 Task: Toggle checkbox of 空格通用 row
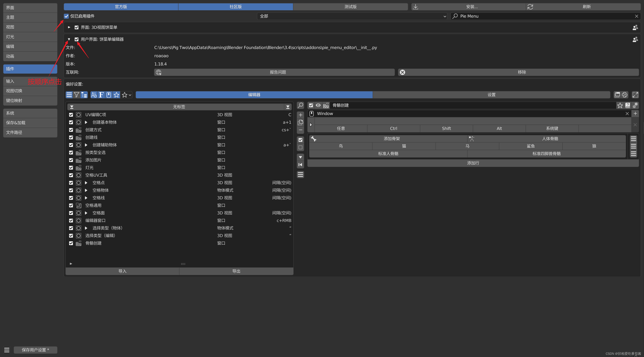click(71, 206)
